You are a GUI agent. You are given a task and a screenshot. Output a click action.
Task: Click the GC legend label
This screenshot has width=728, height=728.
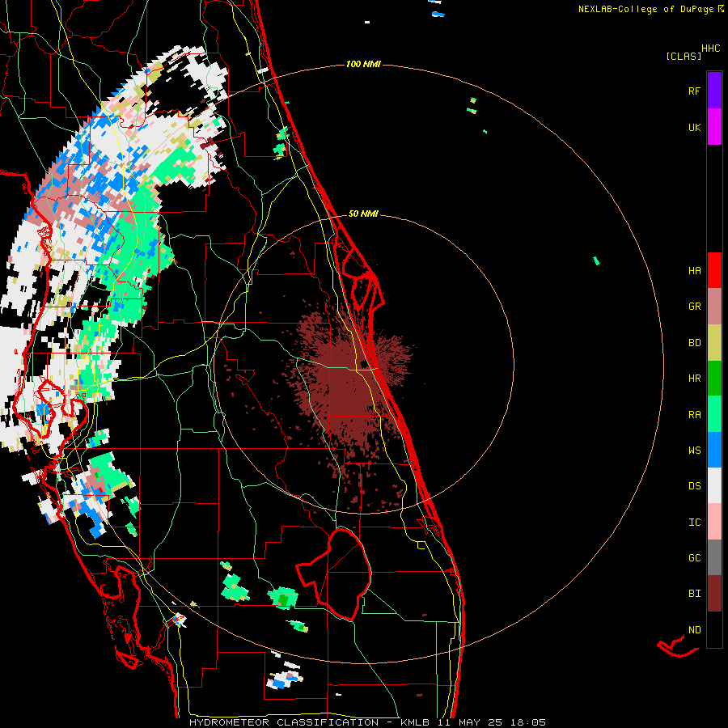coord(694,557)
